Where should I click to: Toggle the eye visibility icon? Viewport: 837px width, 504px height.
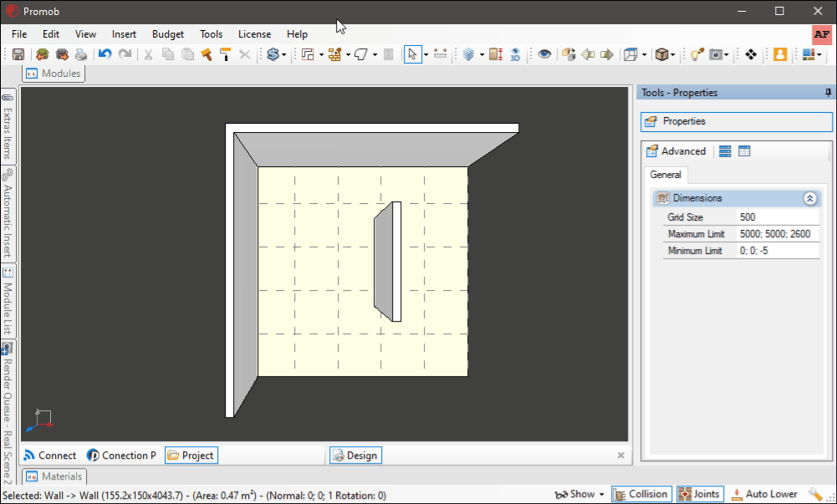point(544,54)
